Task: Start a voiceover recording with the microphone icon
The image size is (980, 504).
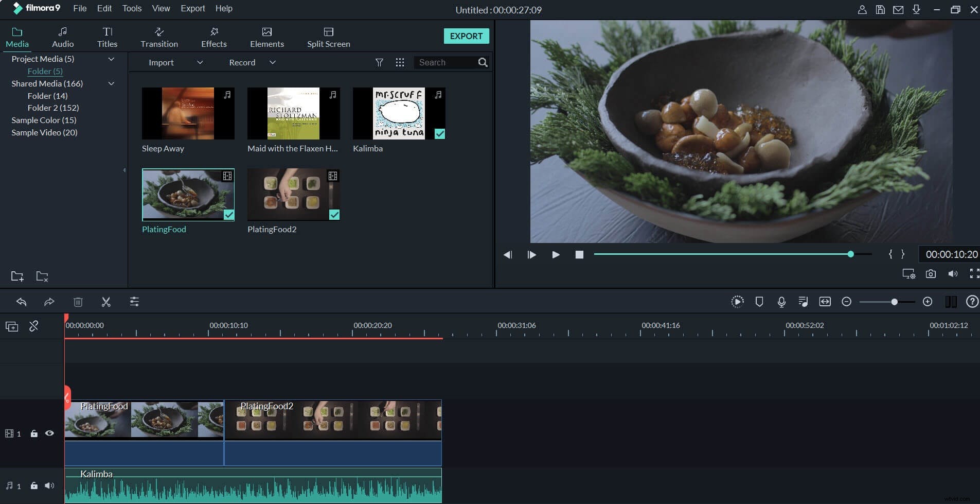Action: [781, 302]
